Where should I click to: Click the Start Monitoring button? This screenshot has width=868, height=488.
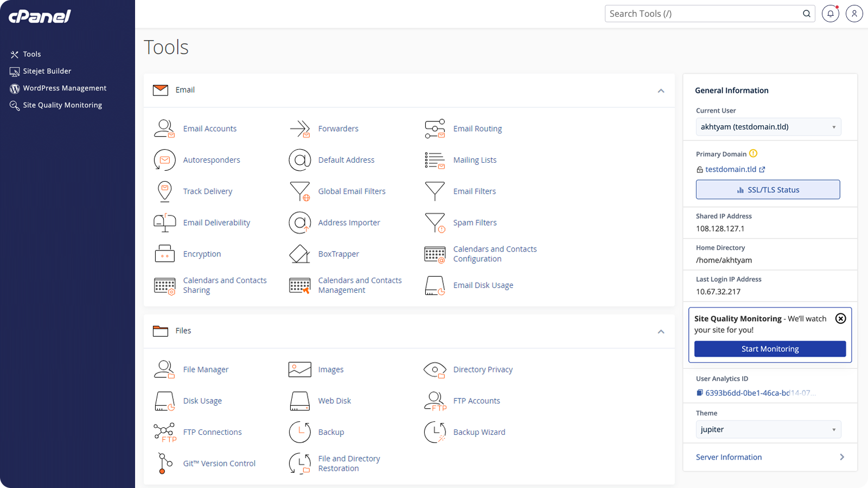point(770,349)
